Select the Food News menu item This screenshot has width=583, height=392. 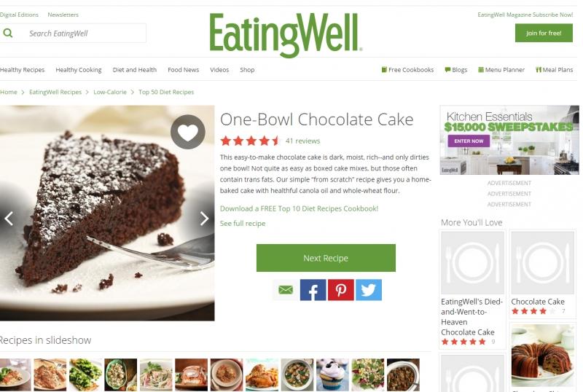[184, 69]
